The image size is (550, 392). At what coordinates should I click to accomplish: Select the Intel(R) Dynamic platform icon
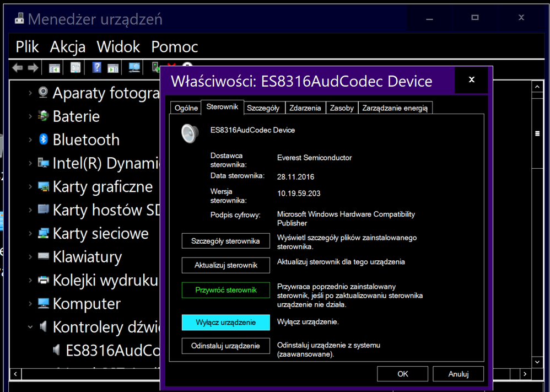[43, 163]
